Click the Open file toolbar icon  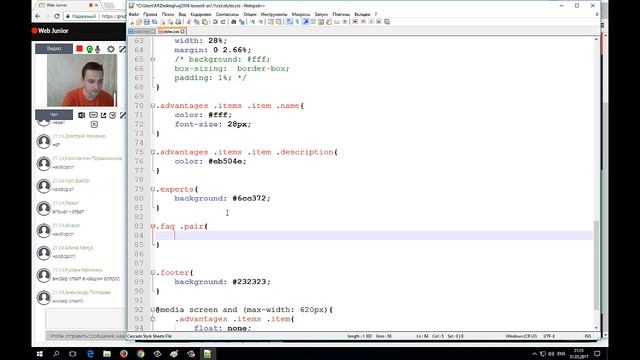coord(139,22)
